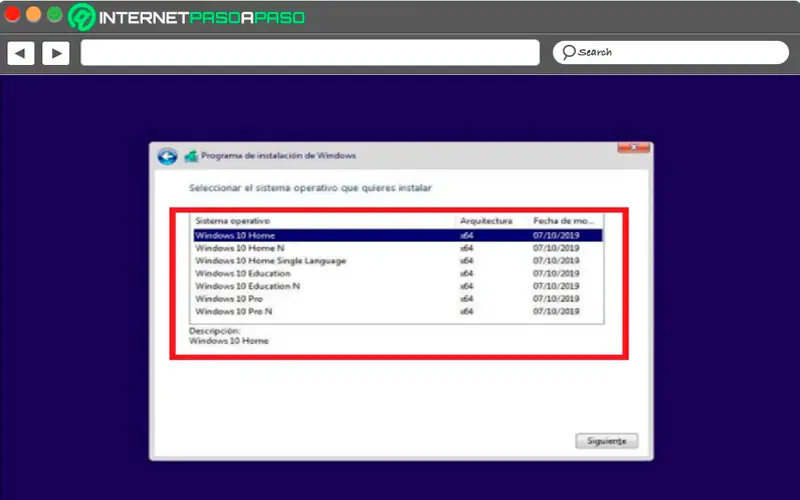800x500 pixels.
Task: Click the Descripción label below the list
Action: pyautogui.click(x=214, y=331)
